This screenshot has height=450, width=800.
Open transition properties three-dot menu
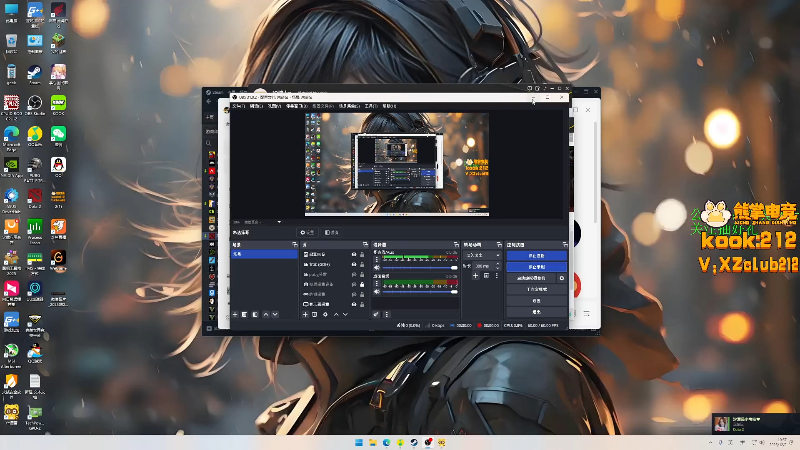click(x=496, y=276)
